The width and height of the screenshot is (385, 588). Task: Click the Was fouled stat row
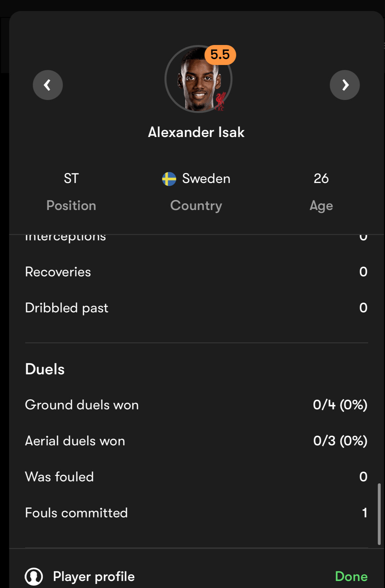coord(196,477)
